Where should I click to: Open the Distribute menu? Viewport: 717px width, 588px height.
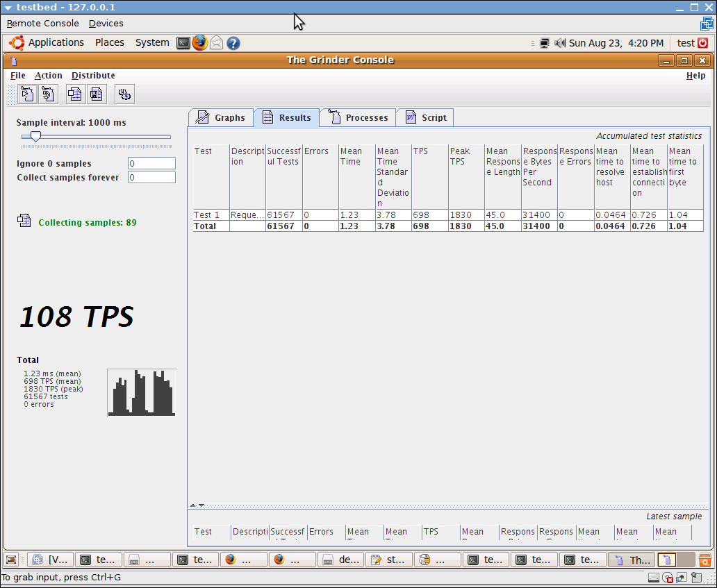click(93, 76)
